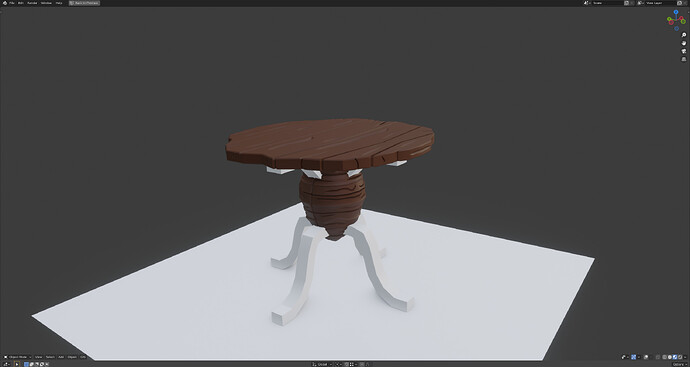The height and width of the screenshot is (367, 690).
Task: Toggle the camera view icon
Action: point(684,51)
